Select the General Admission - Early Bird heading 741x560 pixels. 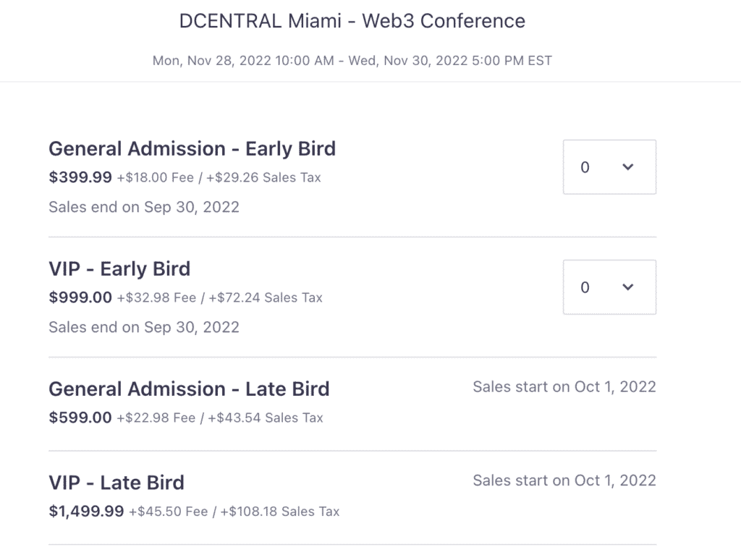point(192,149)
